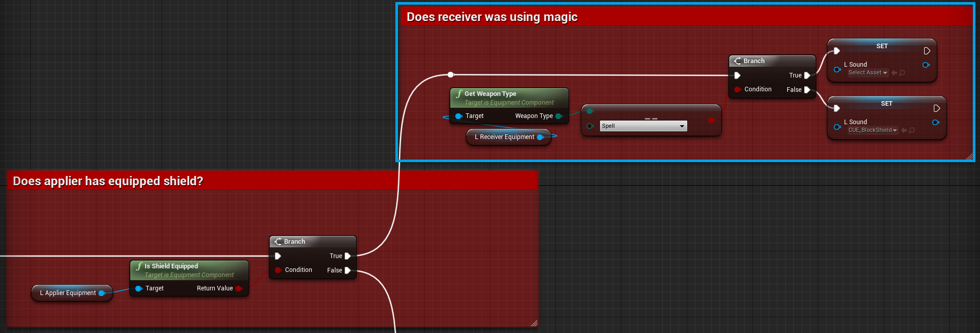Select the 'Does receiver was using magic' comment title
The image size is (980, 333).
(x=491, y=17)
